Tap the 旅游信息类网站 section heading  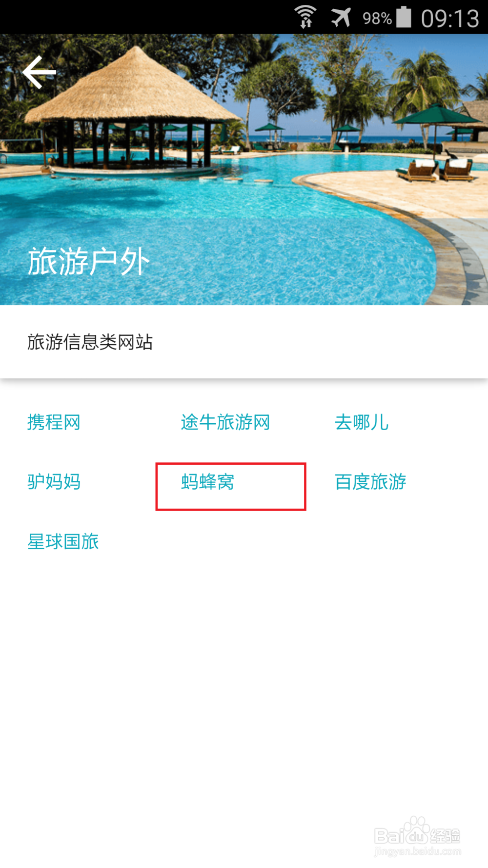(x=90, y=342)
